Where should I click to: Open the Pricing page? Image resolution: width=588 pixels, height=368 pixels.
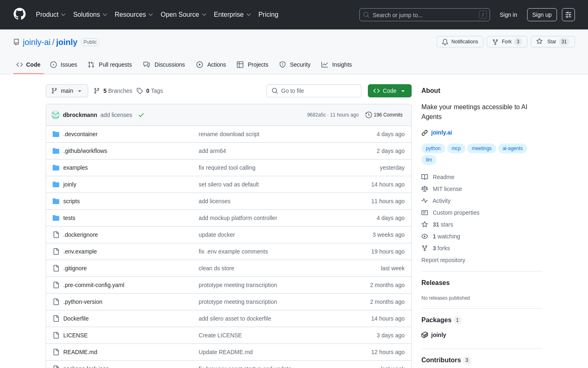click(x=268, y=15)
